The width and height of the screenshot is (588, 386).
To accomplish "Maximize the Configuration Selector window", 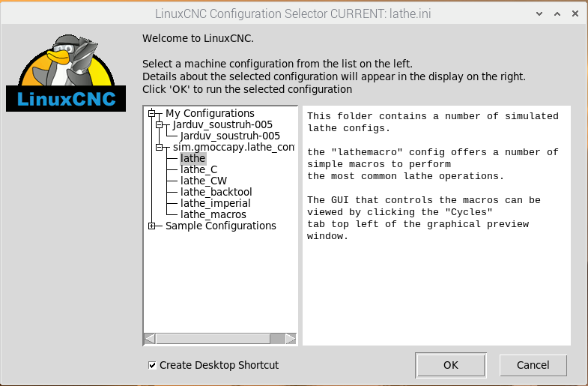I will [x=555, y=13].
